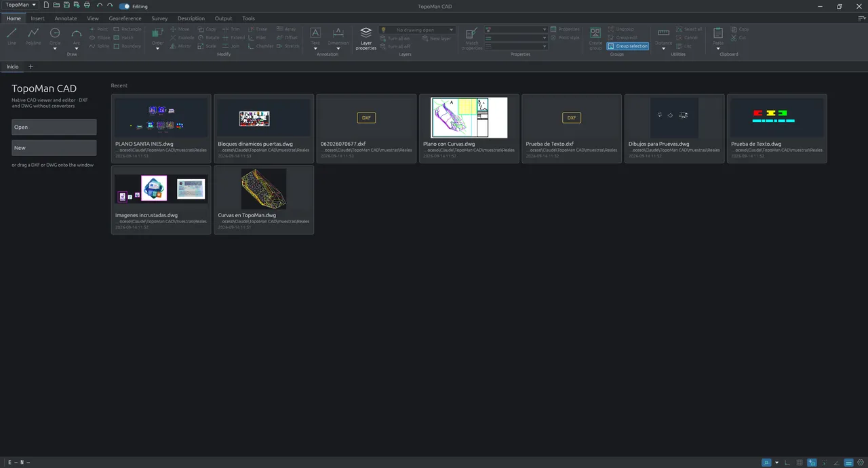The width and height of the screenshot is (868, 468).
Task: Expand the Dimension dropdown arrow
Action: click(338, 49)
